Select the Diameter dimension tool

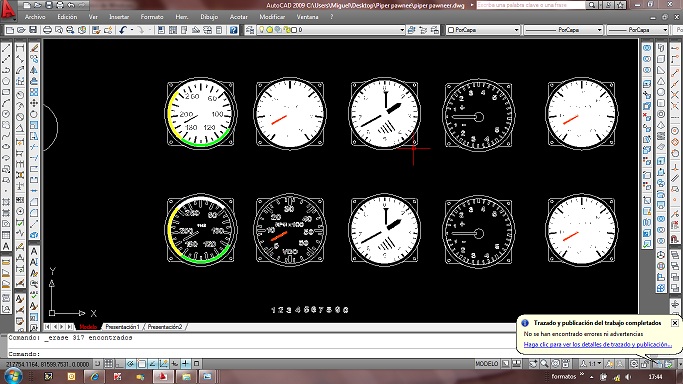(20, 117)
